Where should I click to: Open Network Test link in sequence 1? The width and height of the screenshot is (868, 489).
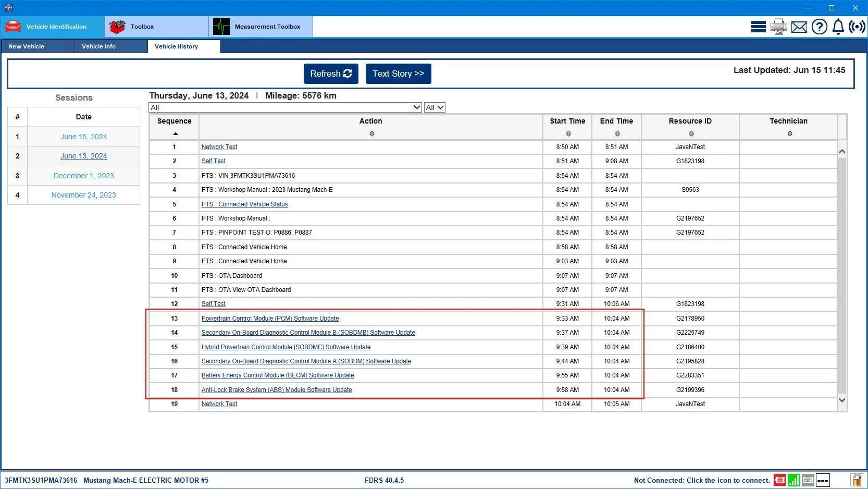click(219, 147)
